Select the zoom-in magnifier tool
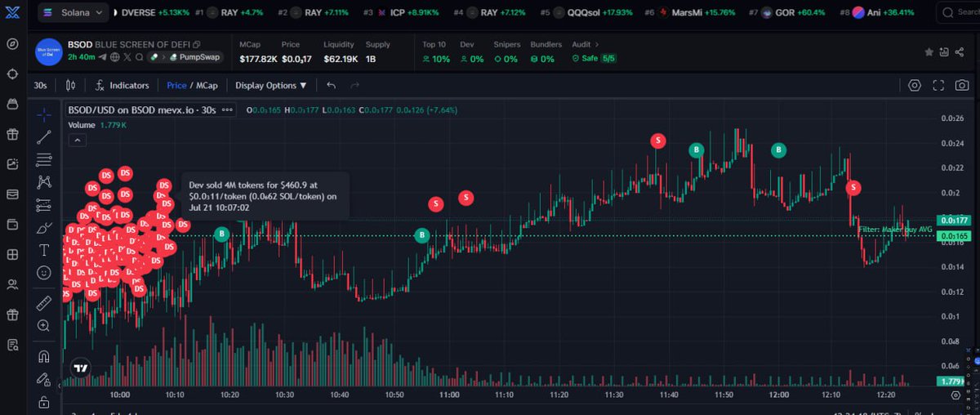Image resolution: width=980 pixels, height=415 pixels. tap(44, 326)
